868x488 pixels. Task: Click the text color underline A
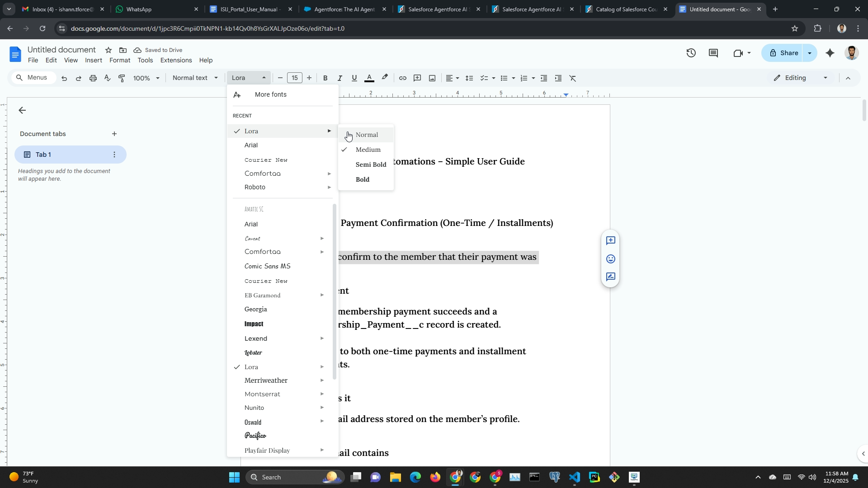369,78
